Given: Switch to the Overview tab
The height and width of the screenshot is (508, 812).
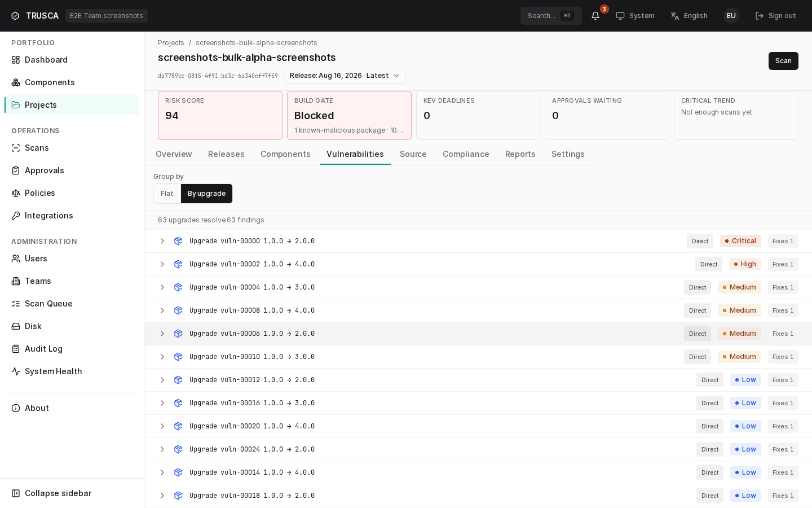Looking at the screenshot, I should point(174,154).
